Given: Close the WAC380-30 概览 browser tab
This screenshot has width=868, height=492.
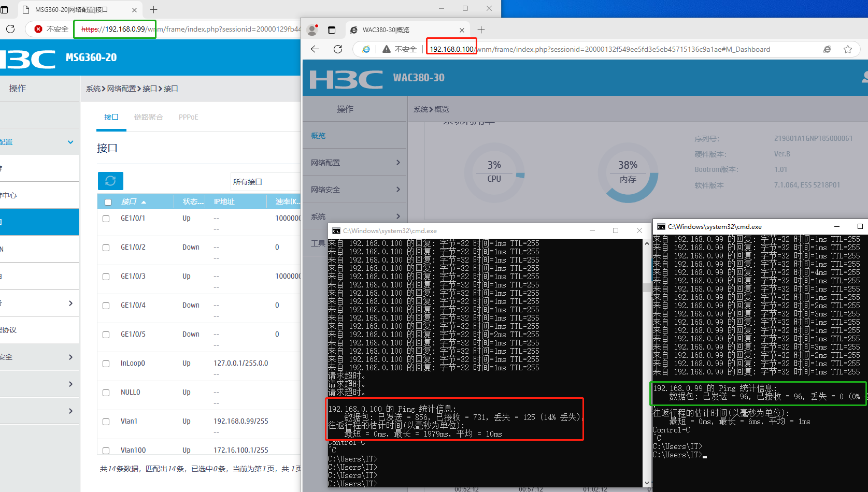Looking at the screenshot, I should [x=462, y=30].
